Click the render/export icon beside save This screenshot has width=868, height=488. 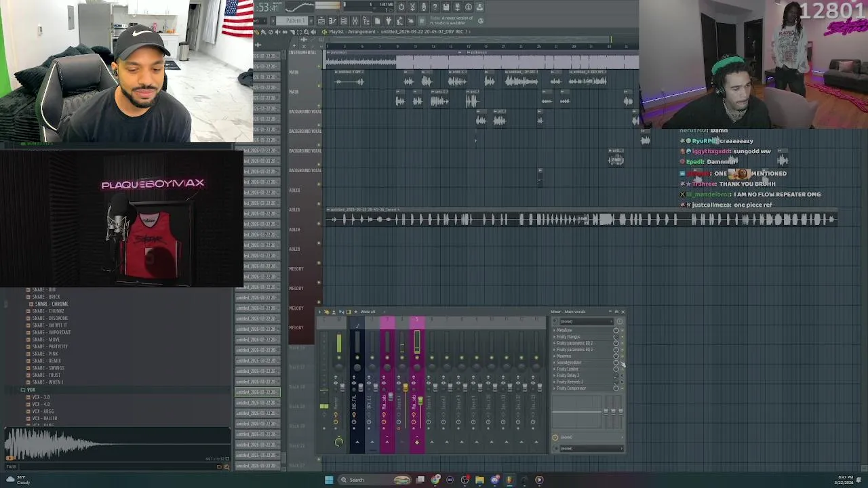(x=457, y=7)
